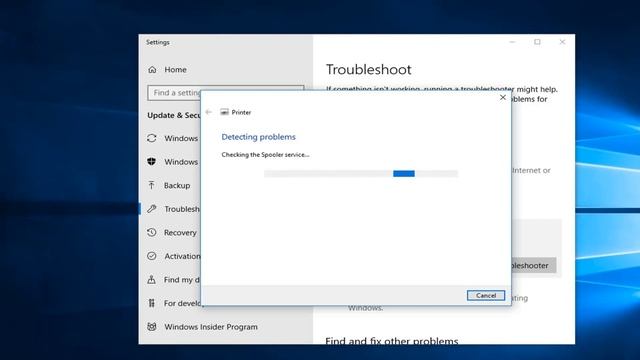The height and width of the screenshot is (360, 640).
Task: Open Backup settings page
Action: (x=177, y=186)
